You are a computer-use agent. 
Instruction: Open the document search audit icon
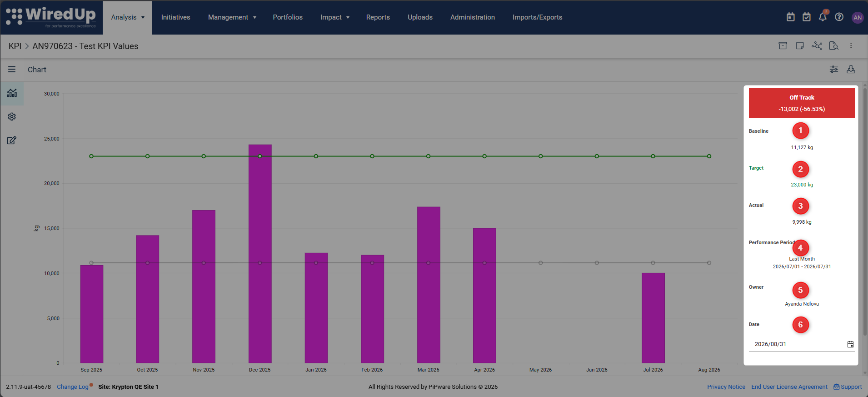click(834, 45)
